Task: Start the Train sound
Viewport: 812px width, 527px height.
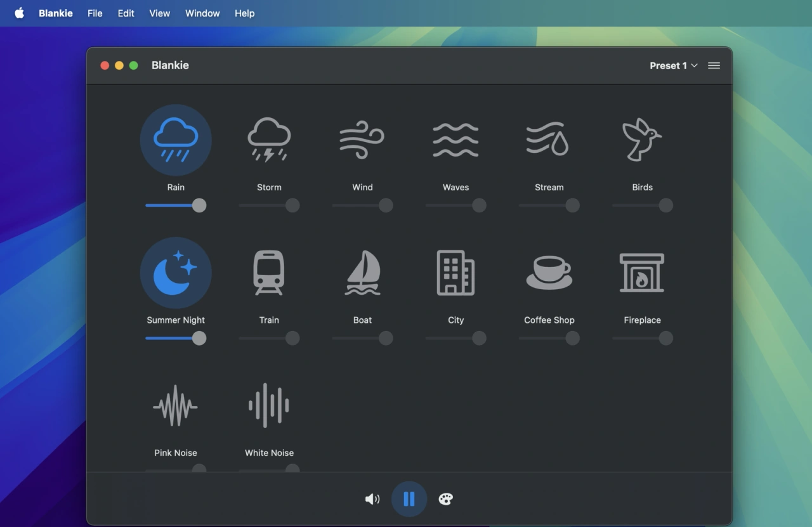Action: pos(269,273)
